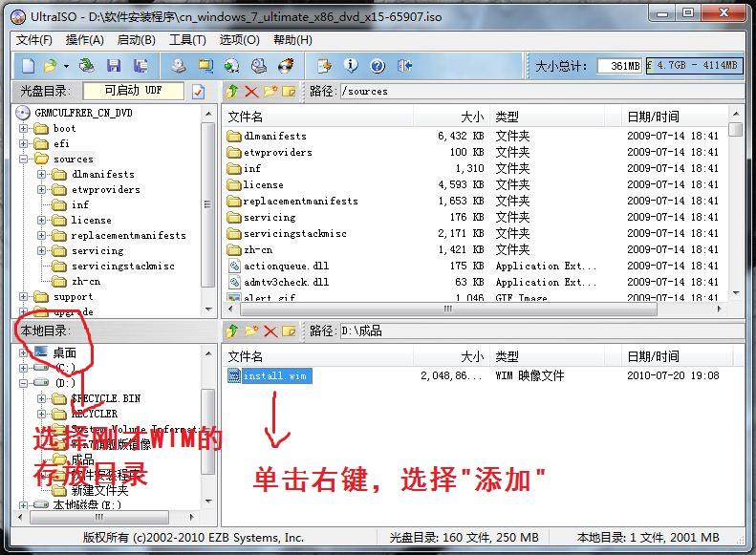This screenshot has width=756, height=555.
Task: Click red Delete X in local bar
Action: [x=270, y=331]
